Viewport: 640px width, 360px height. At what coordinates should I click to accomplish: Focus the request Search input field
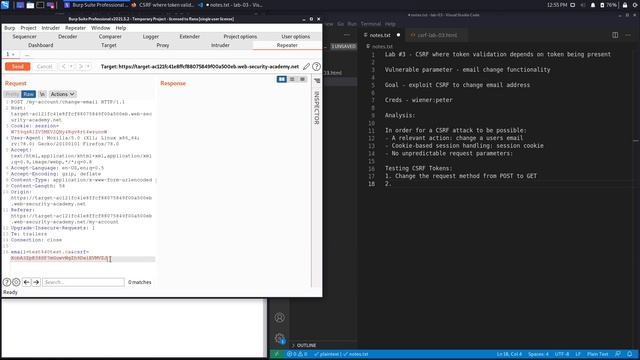(84, 282)
